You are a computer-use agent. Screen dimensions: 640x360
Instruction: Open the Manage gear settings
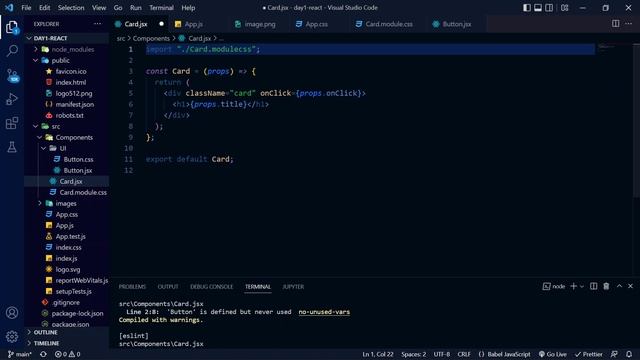pyautogui.click(x=12, y=336)
